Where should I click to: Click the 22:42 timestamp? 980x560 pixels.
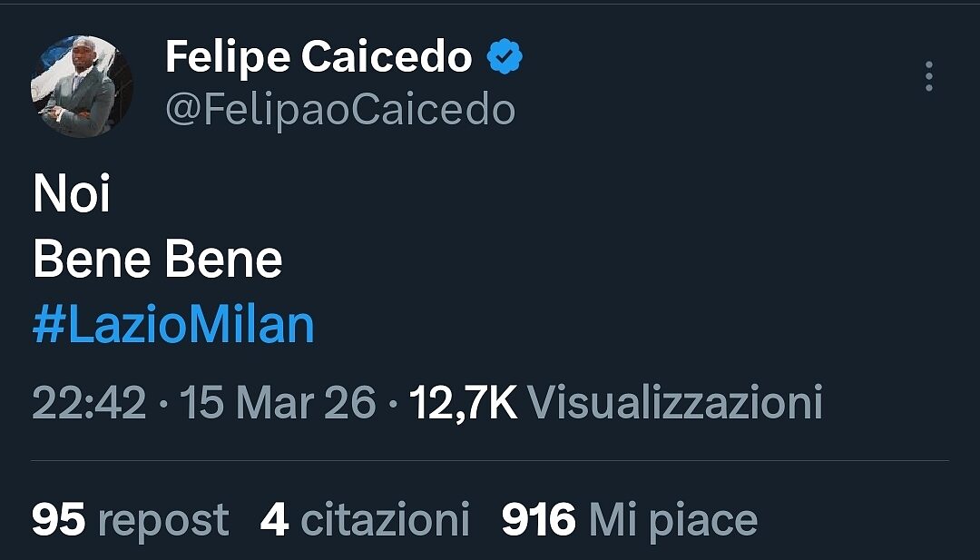89,402
